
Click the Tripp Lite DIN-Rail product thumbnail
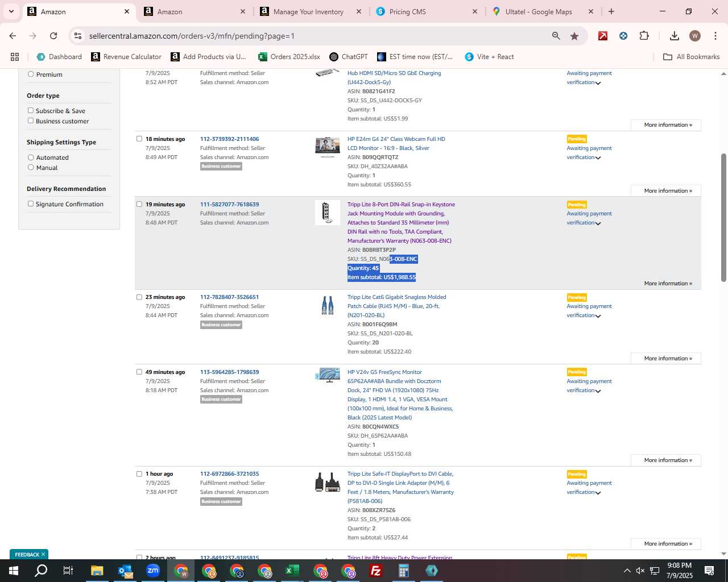328,213
